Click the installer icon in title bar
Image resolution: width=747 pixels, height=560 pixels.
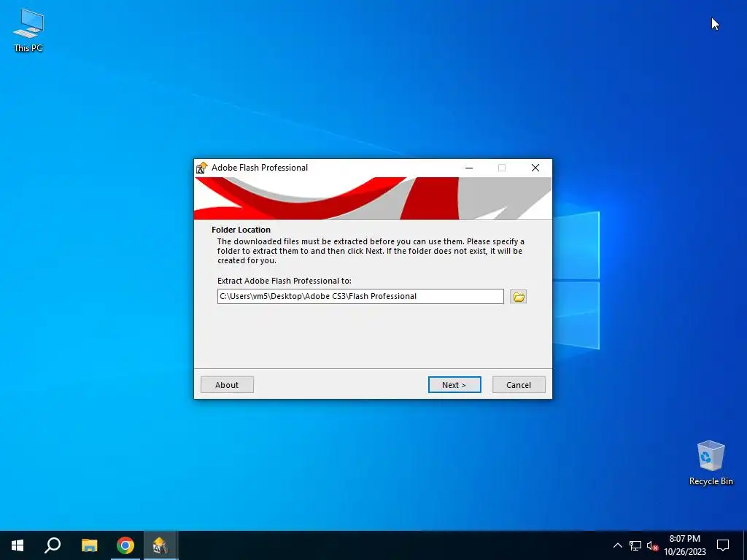pos(202,168)
